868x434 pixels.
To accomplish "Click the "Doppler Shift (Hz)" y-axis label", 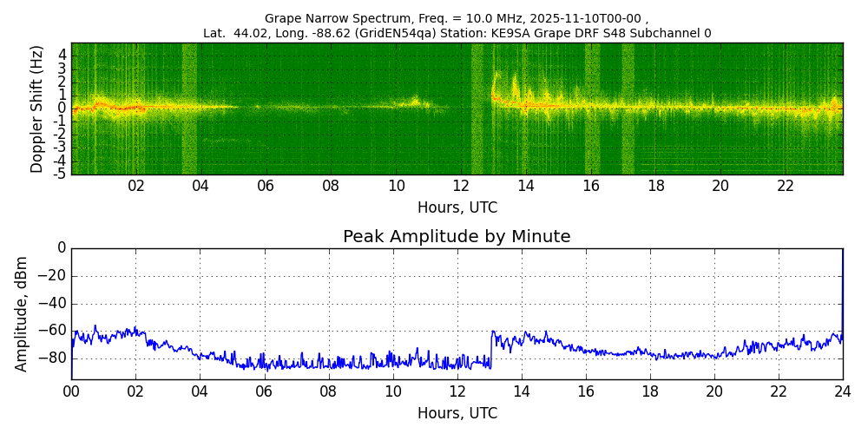I will tap(36, 109).
